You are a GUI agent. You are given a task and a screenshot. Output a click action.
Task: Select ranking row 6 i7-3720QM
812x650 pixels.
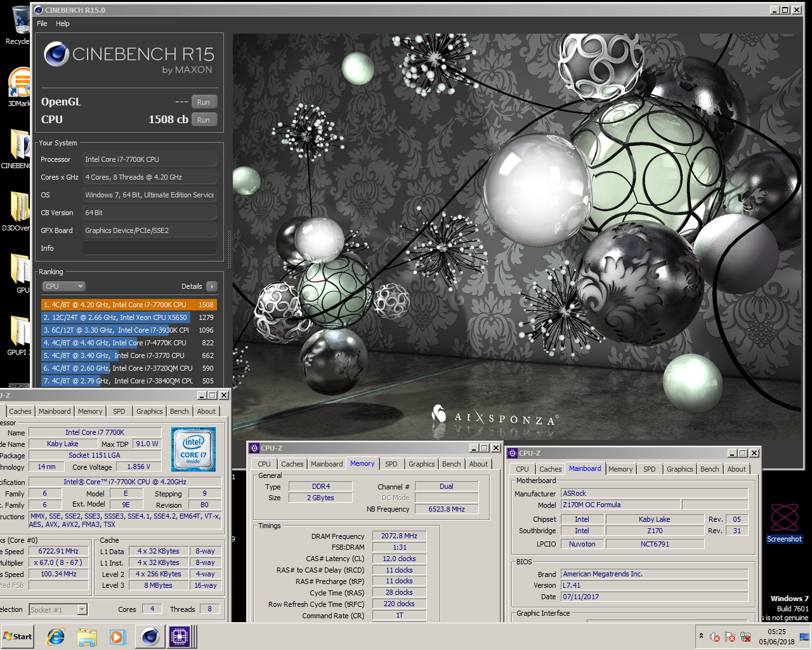(x=129, y=368)
